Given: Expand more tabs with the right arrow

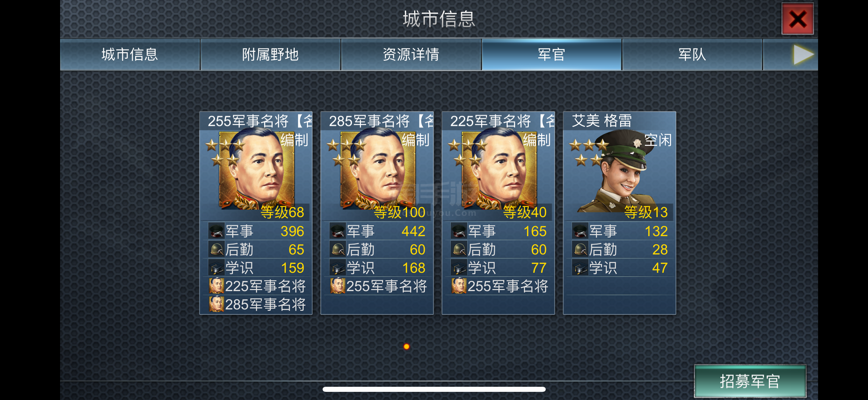Looking at the screenshot, I should pos(803,55).
